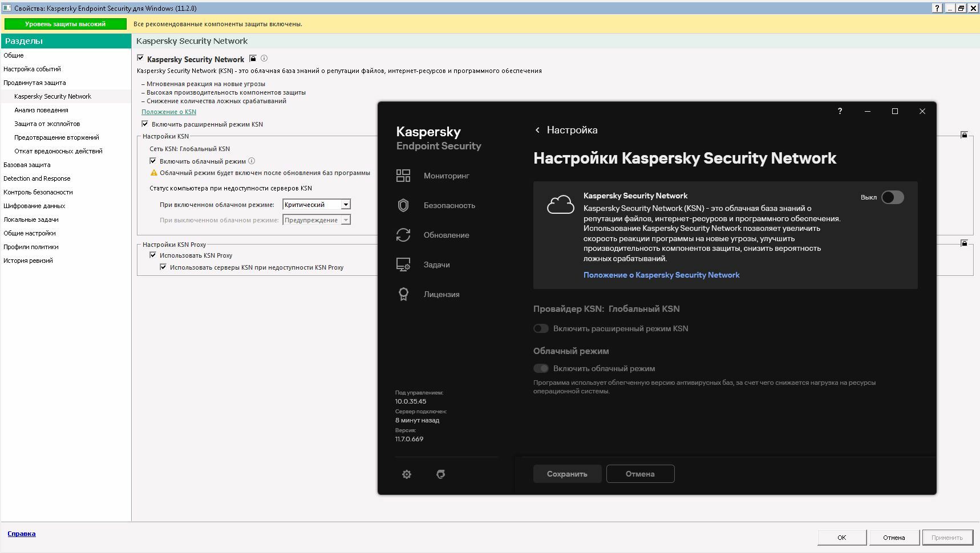This screenshot has height=553, width=980.
Task: Click lock icon next to Kaspersky Security Network checkbox
Action: pyautogui.click(x=253, y=58)
